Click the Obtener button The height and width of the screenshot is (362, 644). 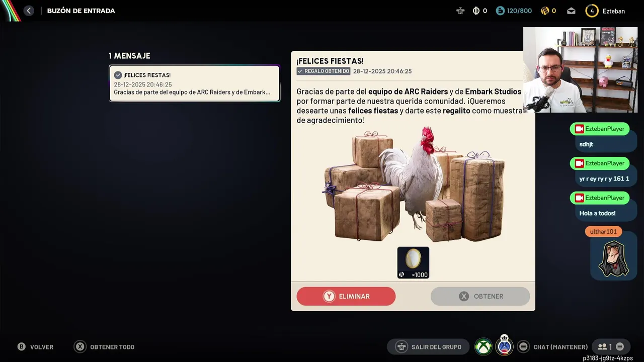pyautogui.click(x=480, y=296)
